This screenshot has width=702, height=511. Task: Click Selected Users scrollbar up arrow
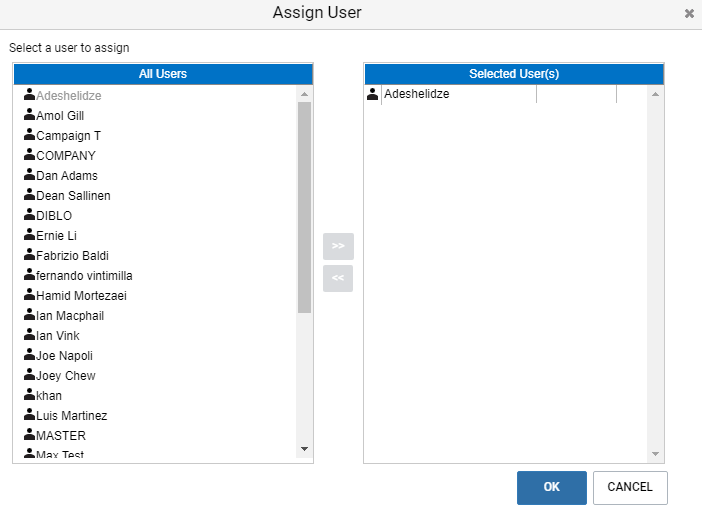click(655, 94)
